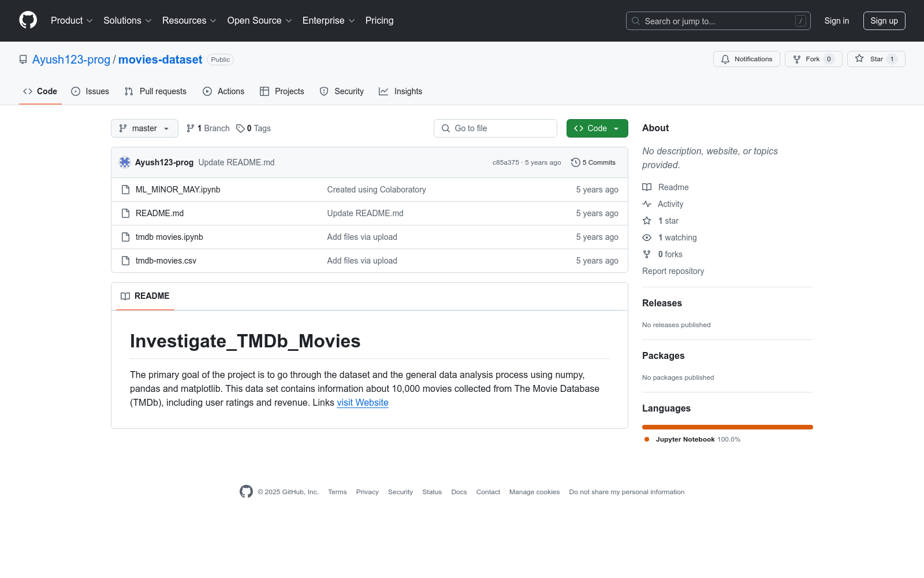Click the Notifications button
Screen dimensions: 924x578
coord(747,59)
